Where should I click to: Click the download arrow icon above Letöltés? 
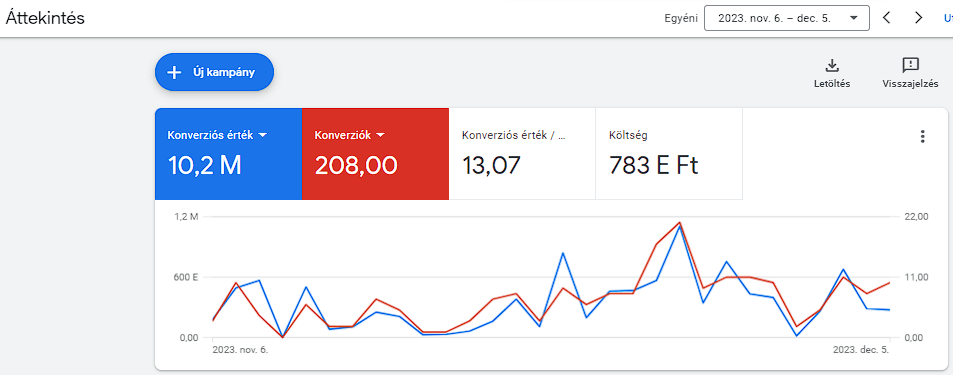[831, 65]
